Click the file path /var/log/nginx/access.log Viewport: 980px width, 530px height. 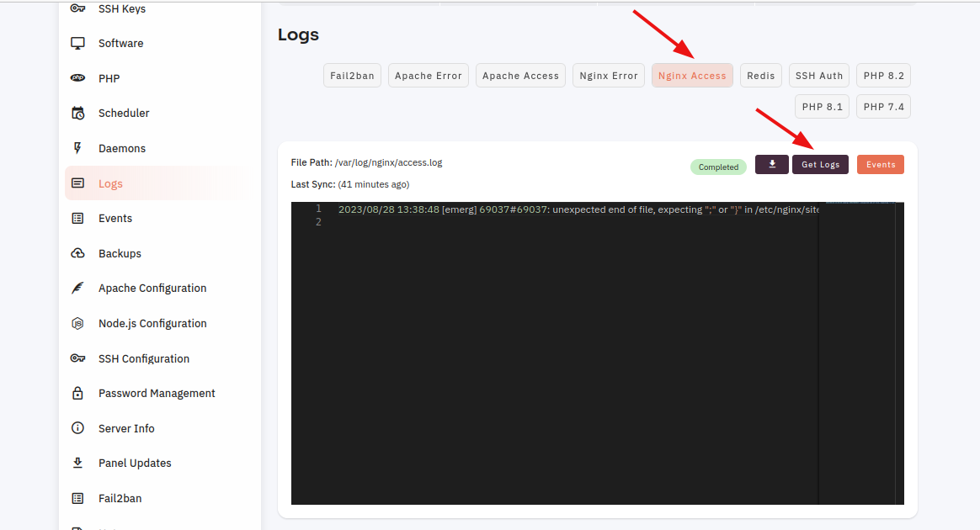pos(389,162)
